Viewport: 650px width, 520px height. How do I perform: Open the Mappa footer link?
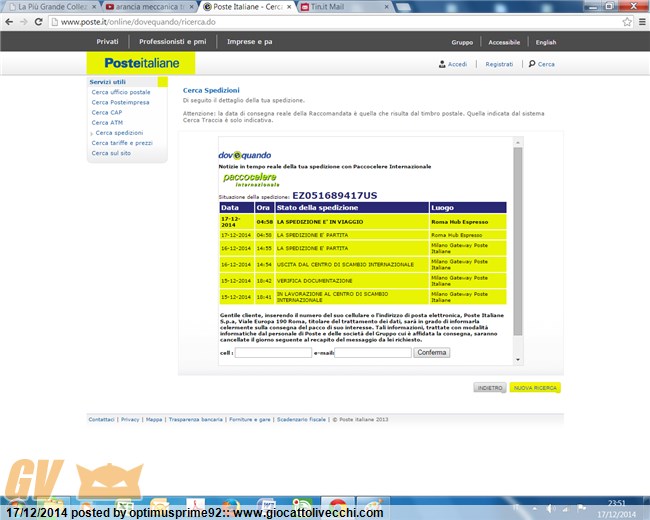pyautogui.click(x=154, y=420)
